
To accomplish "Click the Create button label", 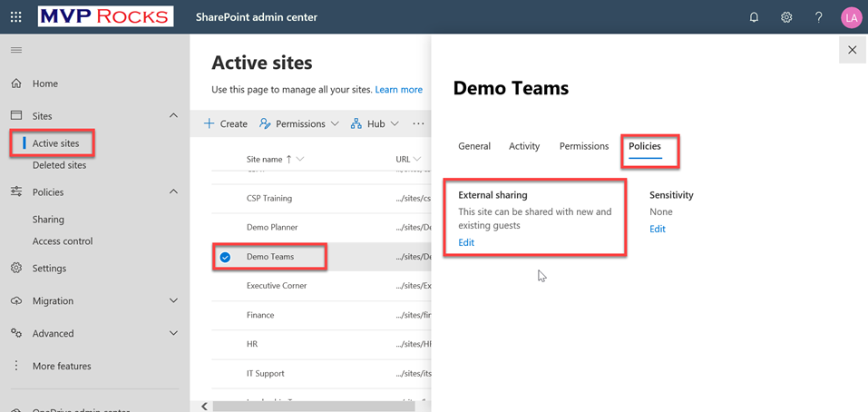I will click(x=234, y=124).
